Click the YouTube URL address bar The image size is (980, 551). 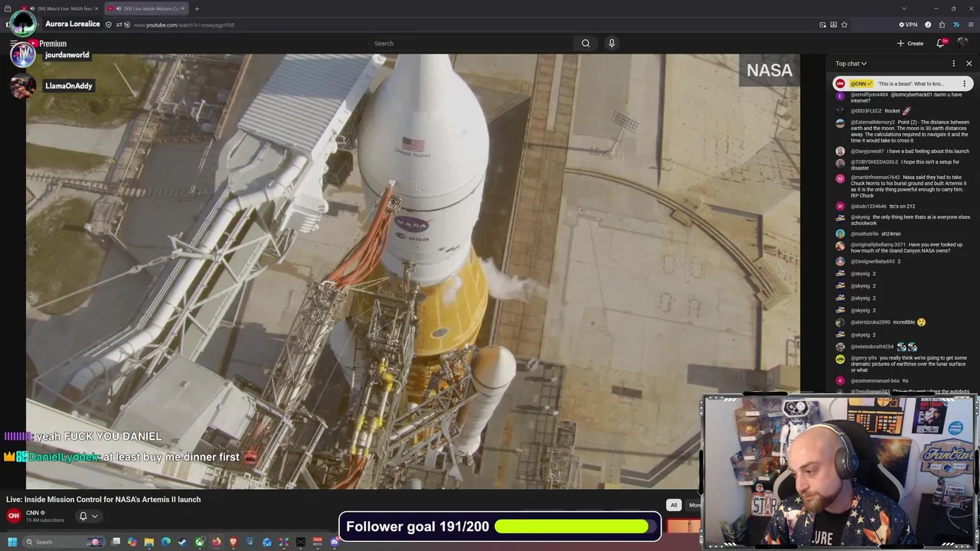pos(459,24)
